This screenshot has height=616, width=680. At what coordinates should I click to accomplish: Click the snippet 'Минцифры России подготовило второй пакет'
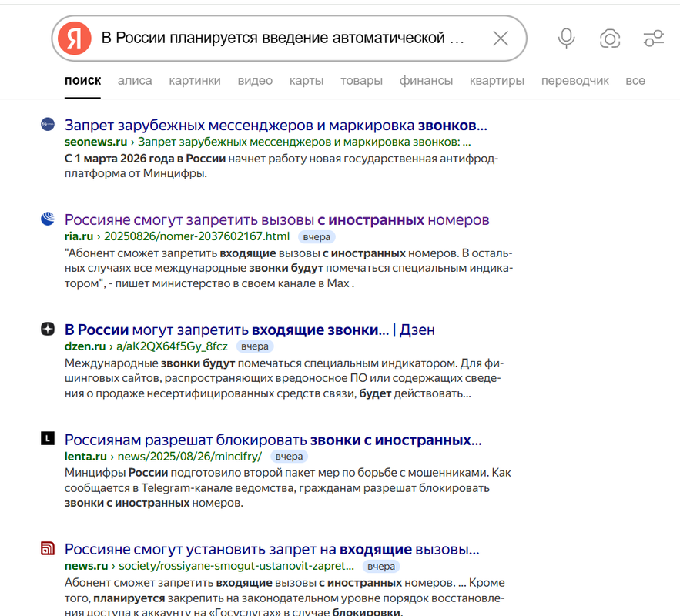pyautogui.click(x=287, y=487)
